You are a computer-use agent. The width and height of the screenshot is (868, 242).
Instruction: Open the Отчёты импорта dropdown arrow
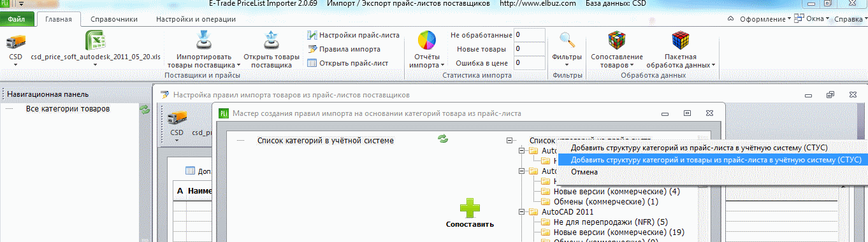[442, 65]
